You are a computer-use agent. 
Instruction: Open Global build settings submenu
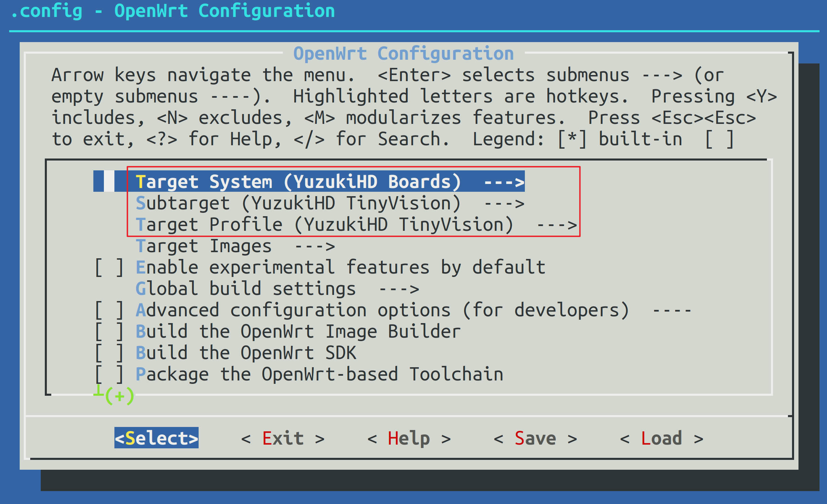[x=245, y=289]
